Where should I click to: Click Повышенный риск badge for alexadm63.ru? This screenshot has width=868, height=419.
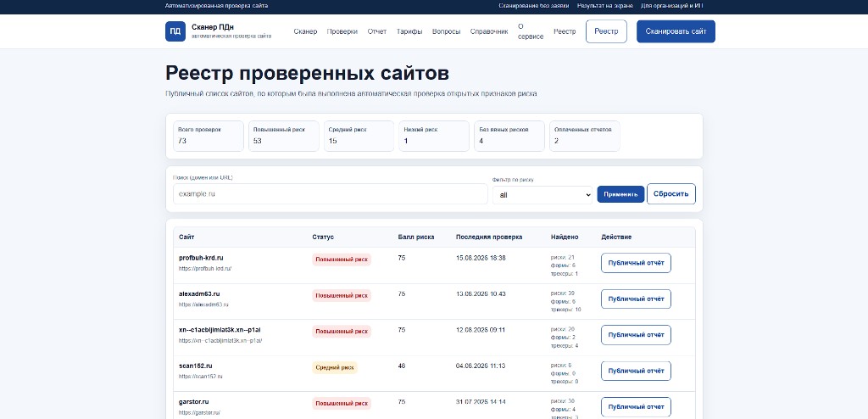(x=342, y=295)
